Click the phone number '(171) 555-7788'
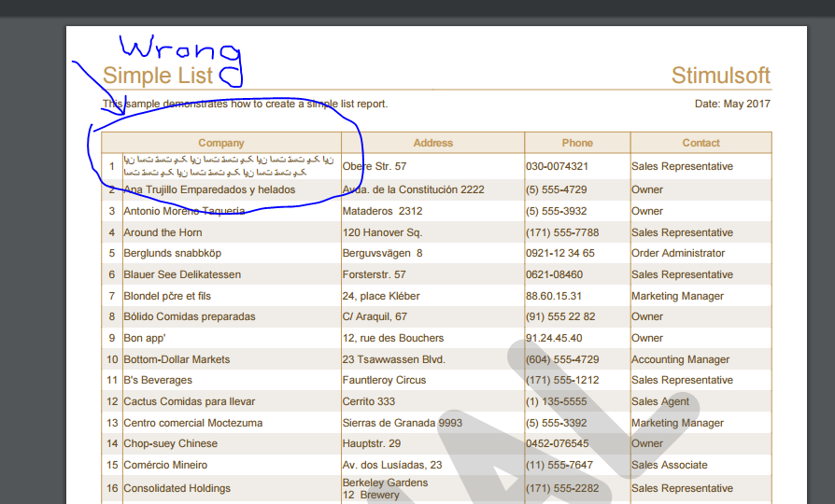Viewport: 835px width, 504px height. click(562, 232)
